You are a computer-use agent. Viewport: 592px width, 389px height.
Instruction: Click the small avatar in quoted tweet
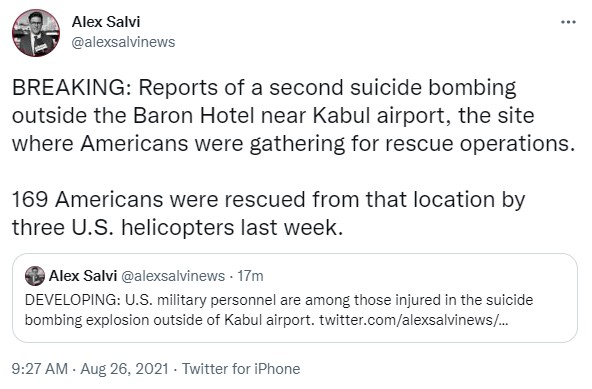pos(35,276)
